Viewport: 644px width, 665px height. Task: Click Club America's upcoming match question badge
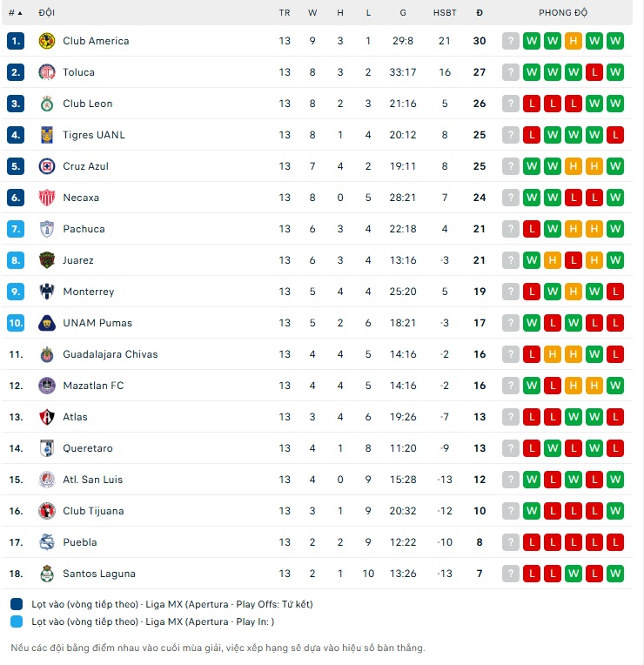[511, 41]
